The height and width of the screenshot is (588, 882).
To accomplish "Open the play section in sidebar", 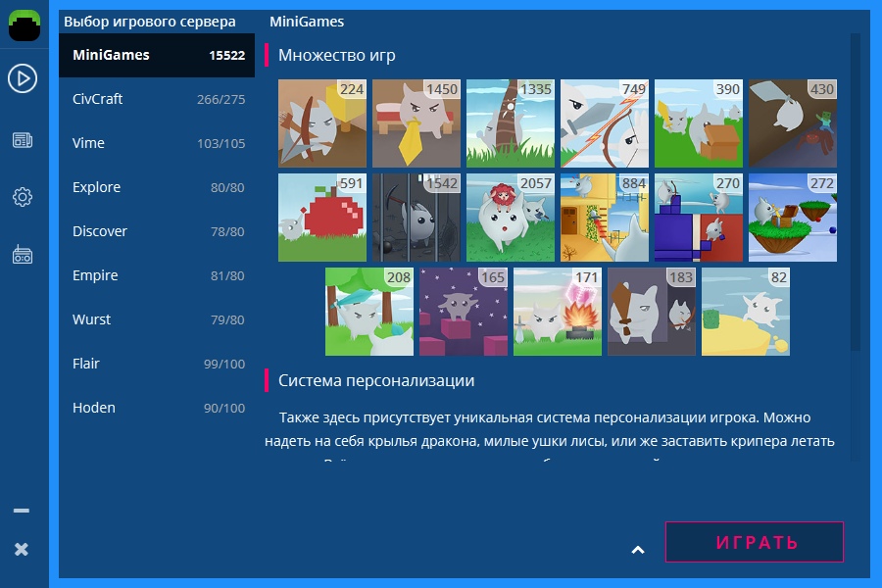I will pos(23,78).
